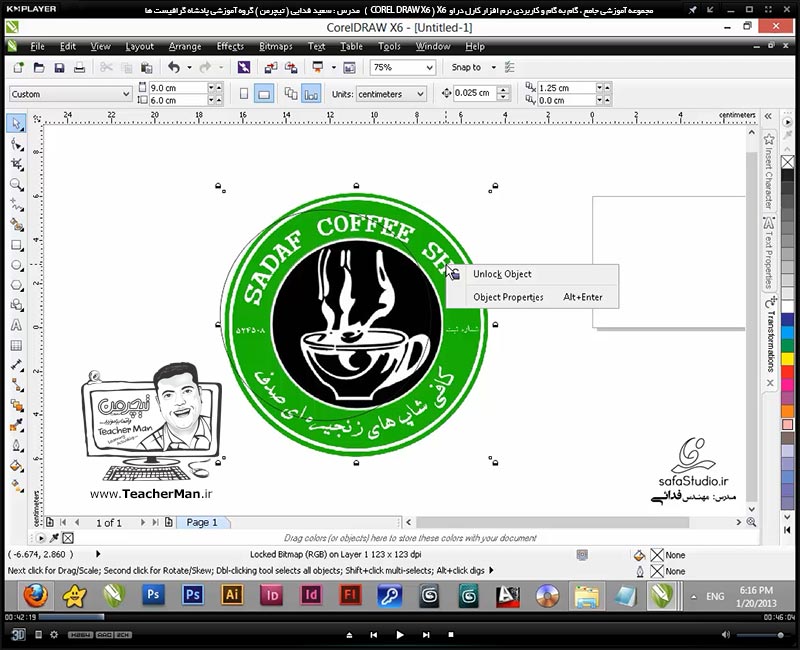
Task: Open page width 9.0 cm dropdown arrow
Action: pos(211,88)
